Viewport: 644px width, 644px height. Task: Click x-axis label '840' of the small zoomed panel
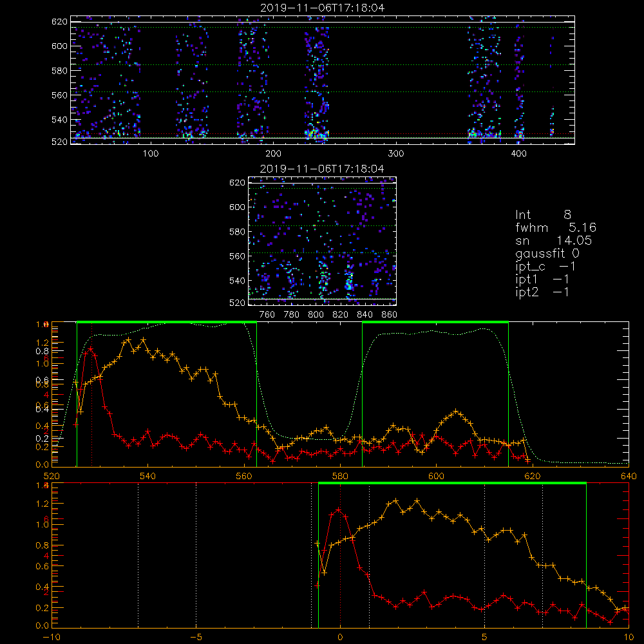click(365, 315)
